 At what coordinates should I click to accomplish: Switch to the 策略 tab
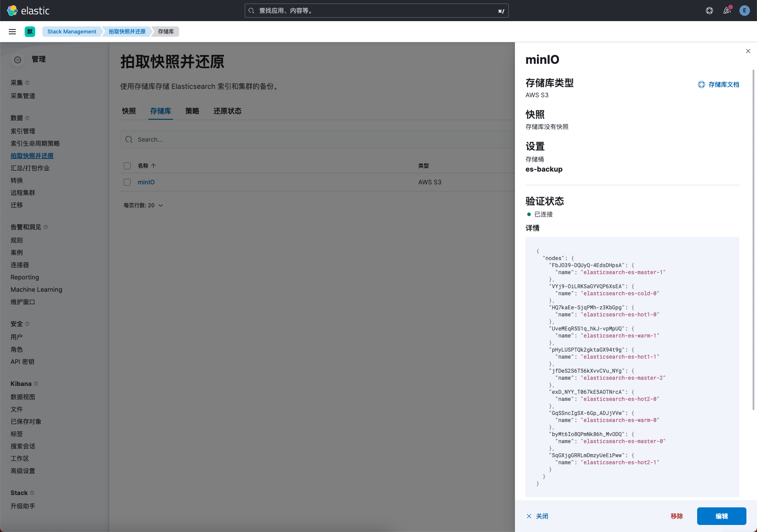click(x=192, y=111)
